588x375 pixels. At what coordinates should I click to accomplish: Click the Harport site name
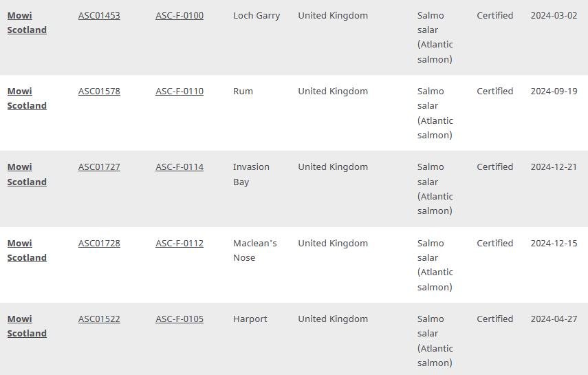[x=250, y=319]
